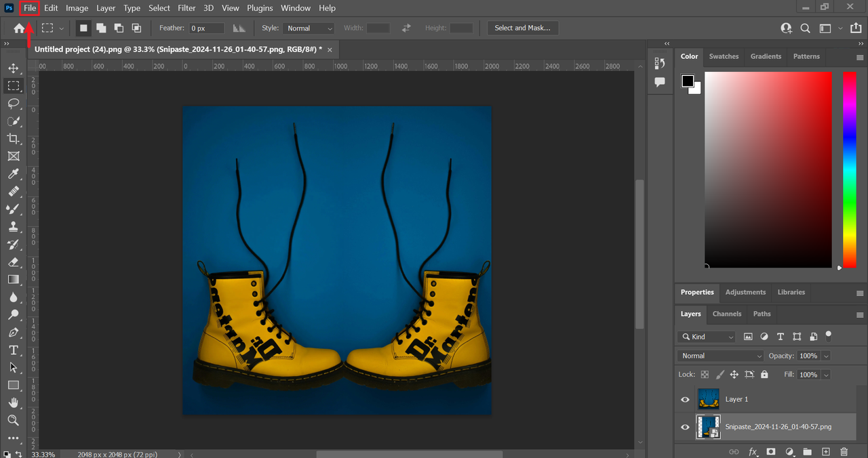
Task: Select the Eyedropper tool
Action: tap(13, 174)
